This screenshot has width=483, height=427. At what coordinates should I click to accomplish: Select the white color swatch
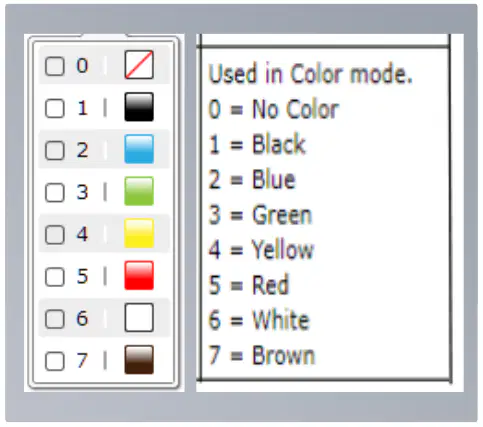[139, 317]
